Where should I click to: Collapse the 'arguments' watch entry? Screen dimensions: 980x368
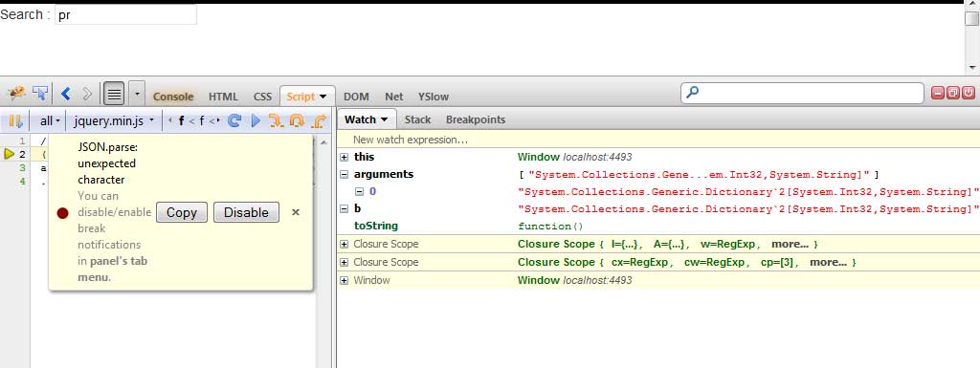coord(345,175)
